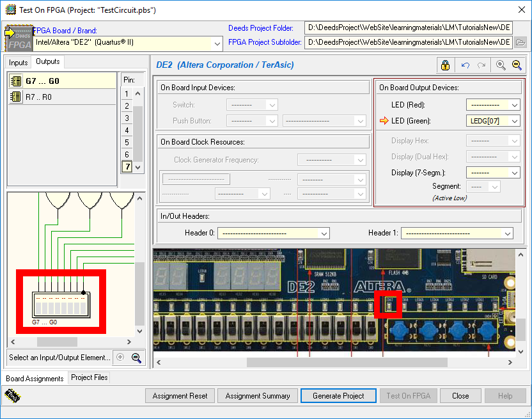Click the board image scroll down arrow
532x419 pixels.
click(x=520, y=352)
